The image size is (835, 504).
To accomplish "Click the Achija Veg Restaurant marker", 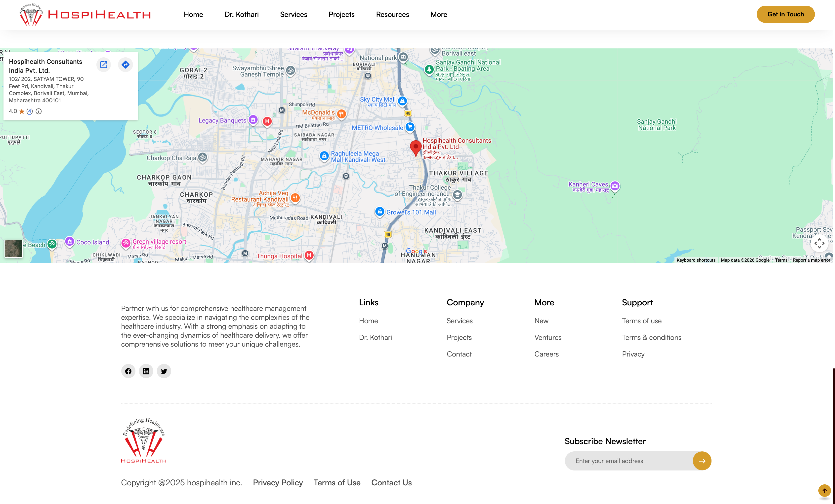I will click(295, 198).
